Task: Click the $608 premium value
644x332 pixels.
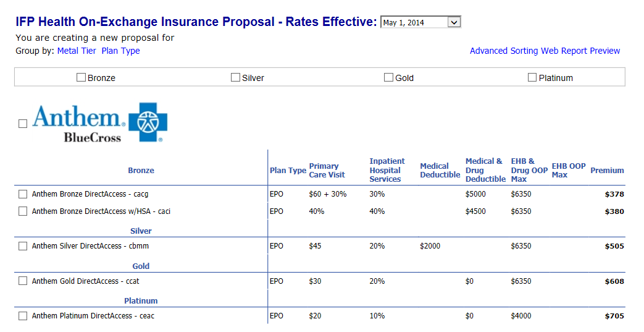Action: (614, 281)
